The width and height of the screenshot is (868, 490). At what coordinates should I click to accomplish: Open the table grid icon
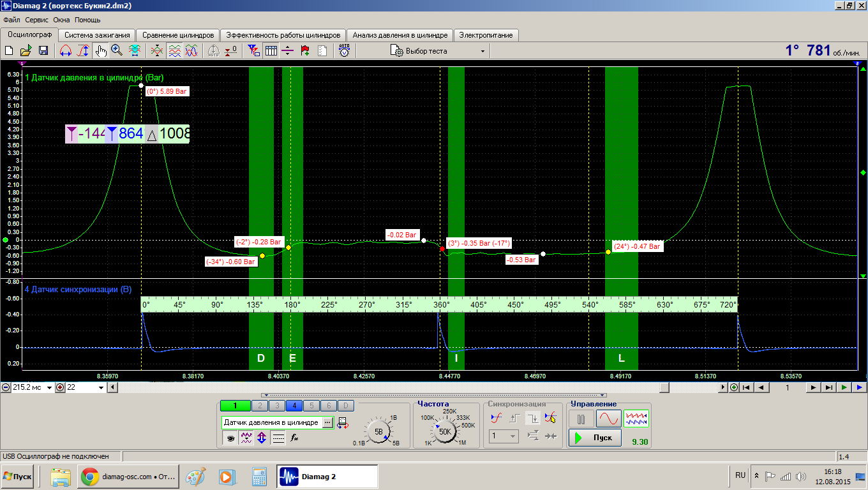click(x=271, y=50)
